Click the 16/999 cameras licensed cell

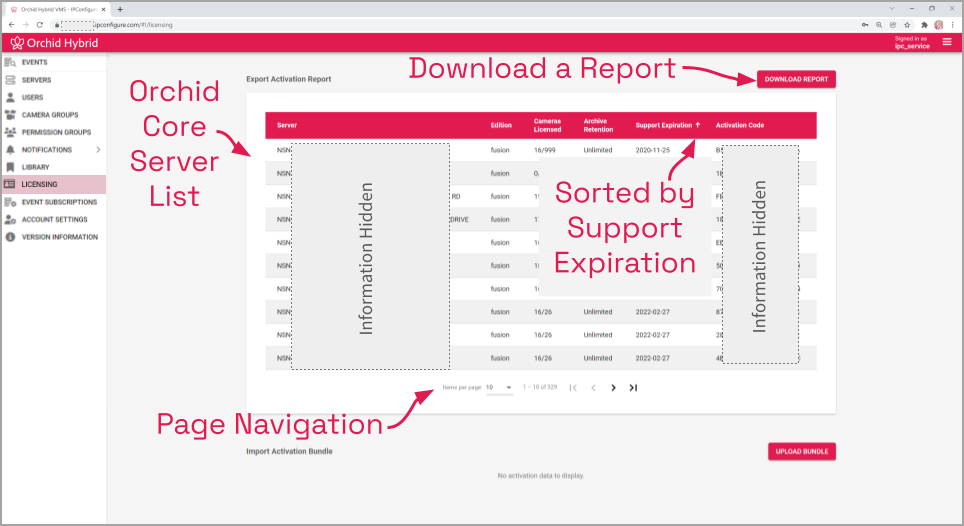(544, 150)
